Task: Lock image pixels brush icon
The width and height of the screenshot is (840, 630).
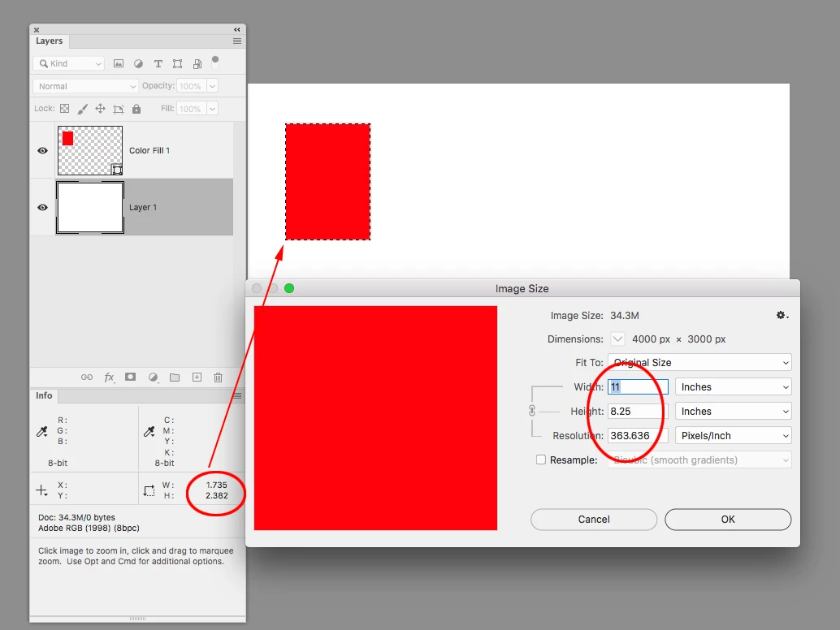Action: [83, 109]
